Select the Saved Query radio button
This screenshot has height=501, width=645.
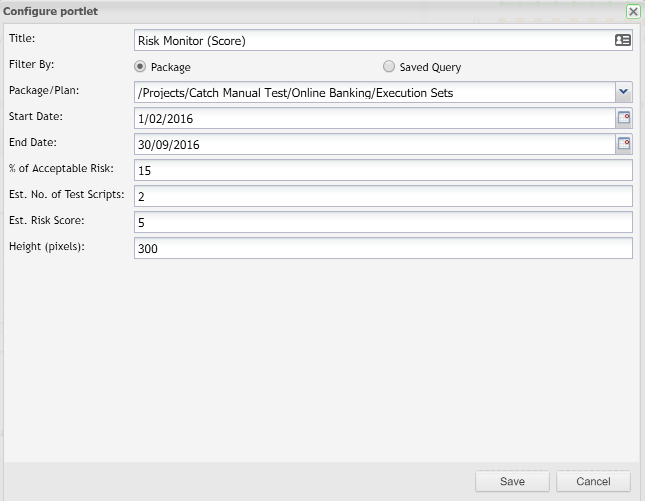[x=389, y=67]
